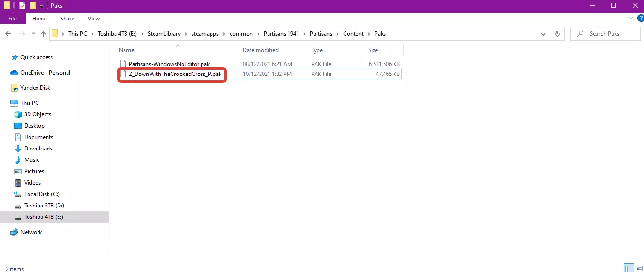Expand the chevron after SteamLibrary breadcrumb
The height and width of the screenshot is (272, 644).
(186, 34)
